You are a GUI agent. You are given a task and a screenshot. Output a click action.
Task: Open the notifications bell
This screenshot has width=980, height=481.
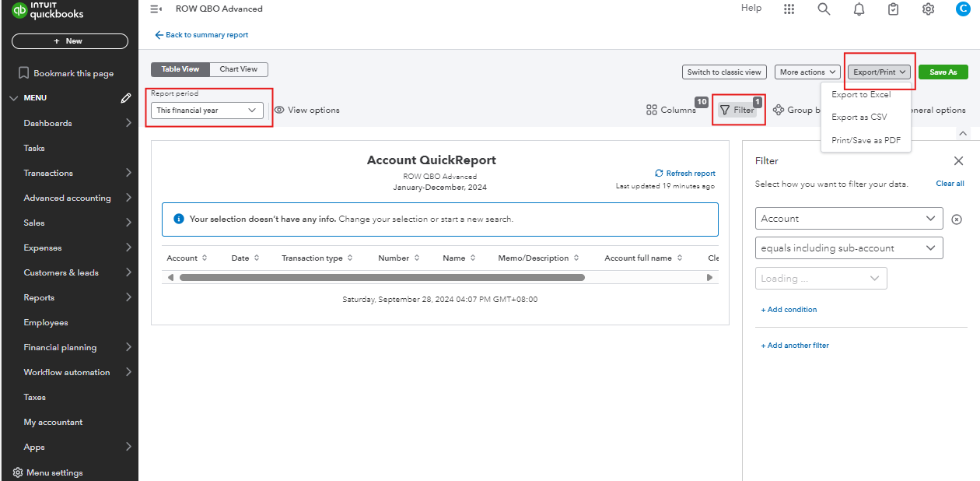(x=859, y=9)
